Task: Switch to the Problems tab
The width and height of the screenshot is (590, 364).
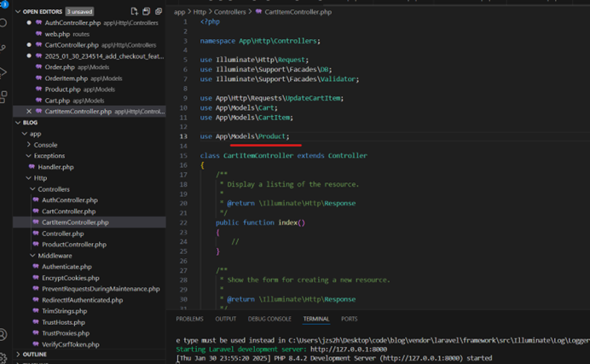Action: pyautogui.click(x=190, y=319)
